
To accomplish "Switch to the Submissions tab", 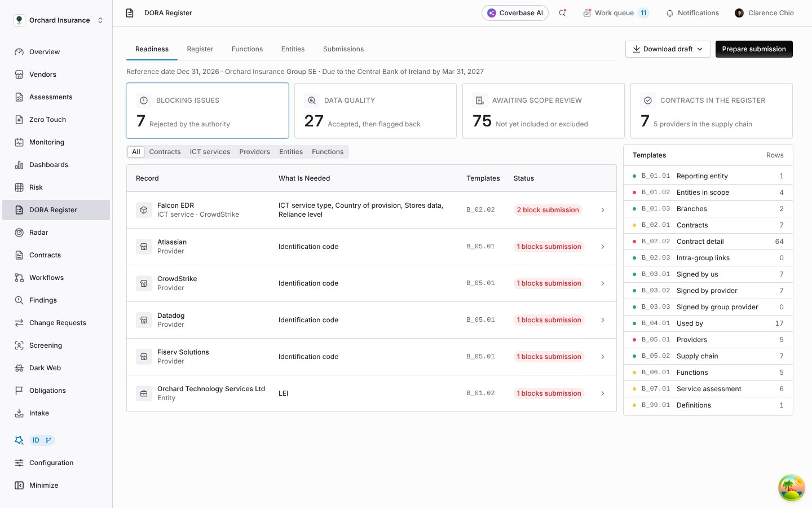I will click(343, 49).
